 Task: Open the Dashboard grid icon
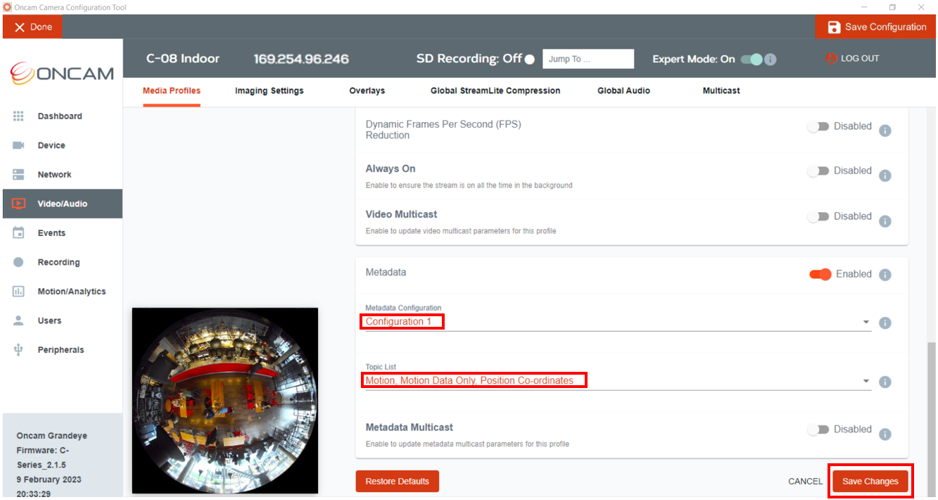(19, 116)
